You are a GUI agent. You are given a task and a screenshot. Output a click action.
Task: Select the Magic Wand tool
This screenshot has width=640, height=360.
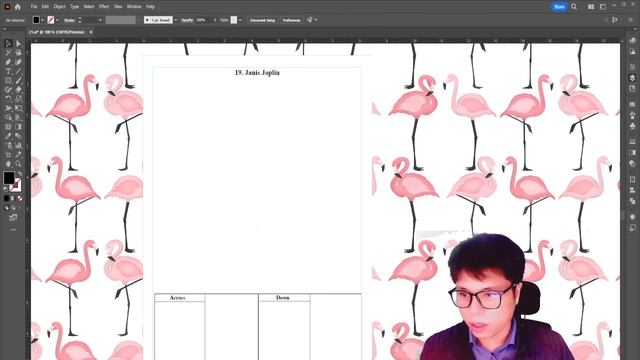coord(8,53)
